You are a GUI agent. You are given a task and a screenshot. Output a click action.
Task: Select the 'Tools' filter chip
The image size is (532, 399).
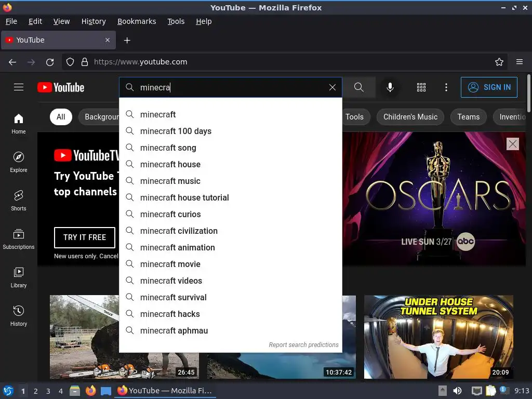click(354, 117)
